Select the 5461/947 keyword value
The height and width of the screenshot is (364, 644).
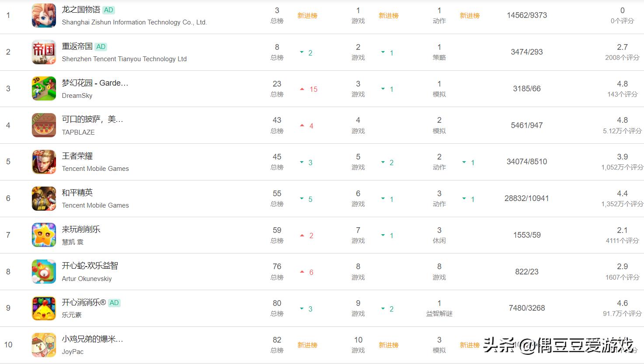coord(527,125)
